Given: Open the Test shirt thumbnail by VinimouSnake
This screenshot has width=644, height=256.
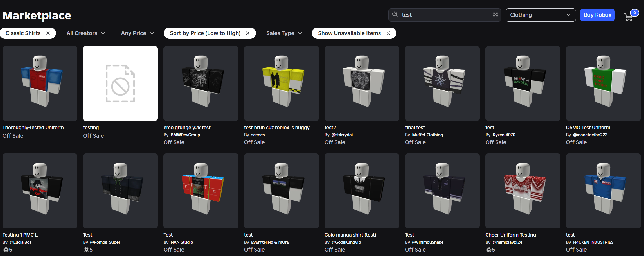Looking at the screenshot, I should [x=442, y=191].
